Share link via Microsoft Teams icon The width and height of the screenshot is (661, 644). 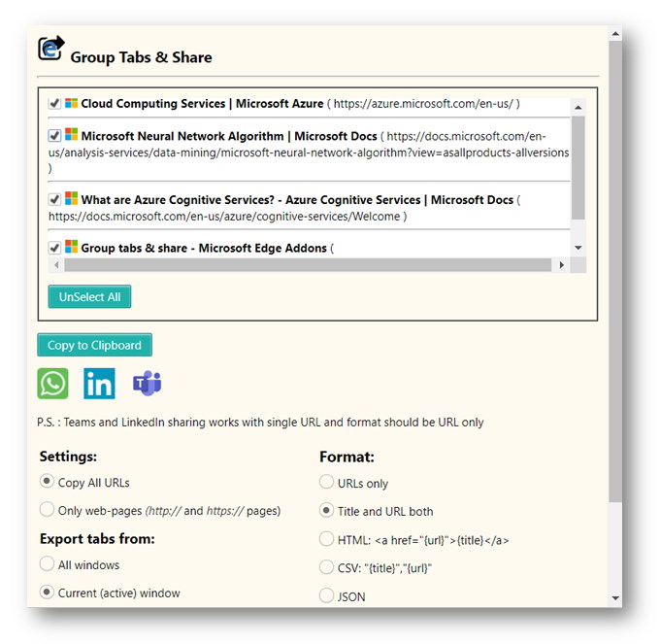pyautogui.click(x=148, y=384)
